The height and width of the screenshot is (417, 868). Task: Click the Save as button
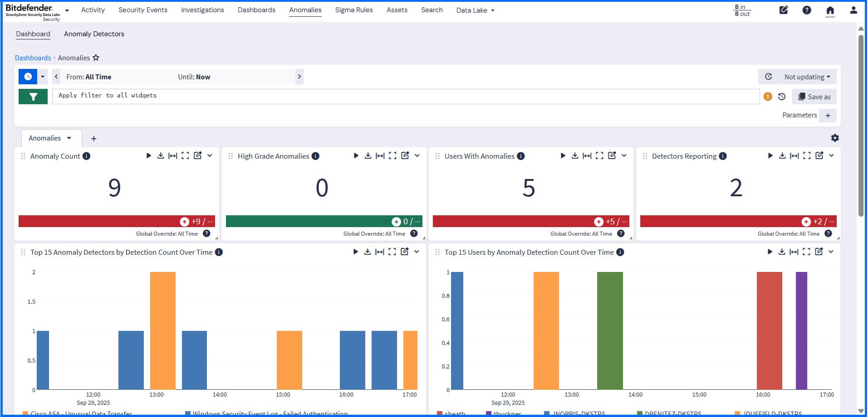814,97
